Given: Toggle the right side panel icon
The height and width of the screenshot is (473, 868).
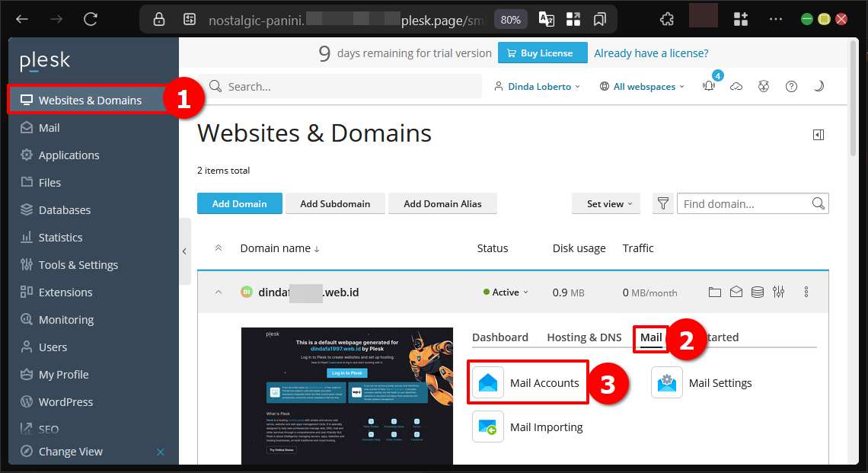Looking at the screenshot, I should pos(819,135).
